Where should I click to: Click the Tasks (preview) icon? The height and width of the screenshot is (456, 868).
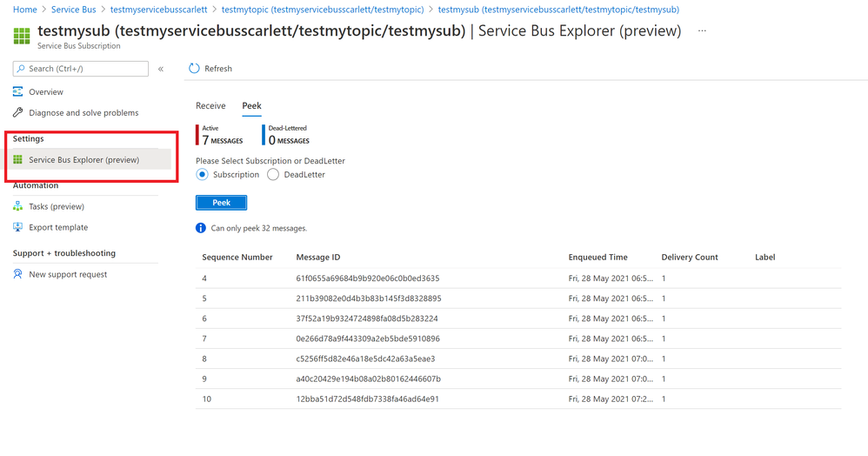tap(17, 206)
